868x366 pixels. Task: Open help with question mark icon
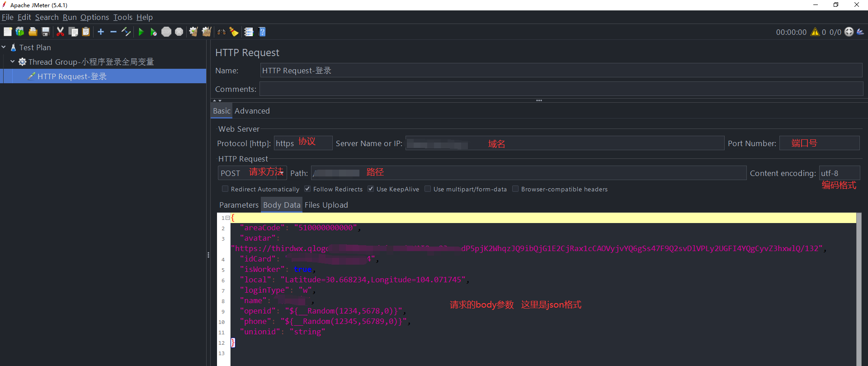[262, 32]
